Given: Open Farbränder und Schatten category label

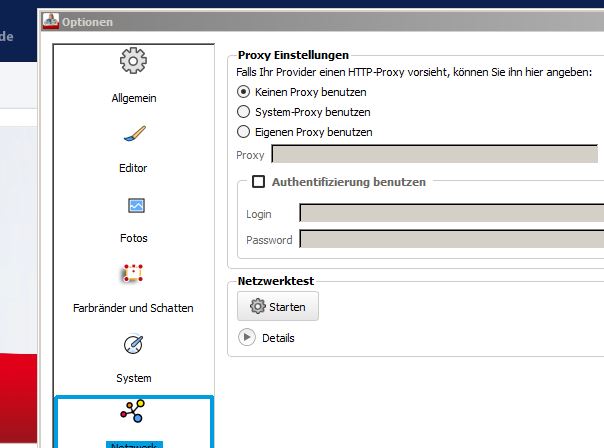Looking at the screenshot, I should 133,308.
